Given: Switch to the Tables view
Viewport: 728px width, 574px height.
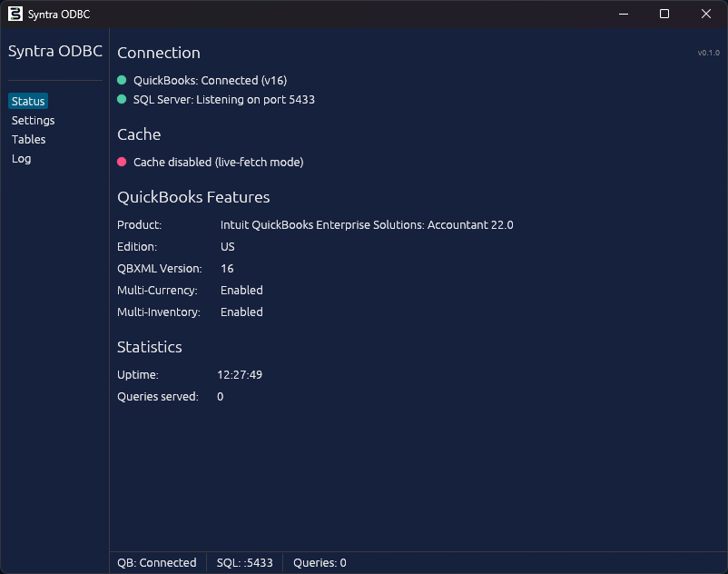Looking at the screenshot, I should coord(28,139).
